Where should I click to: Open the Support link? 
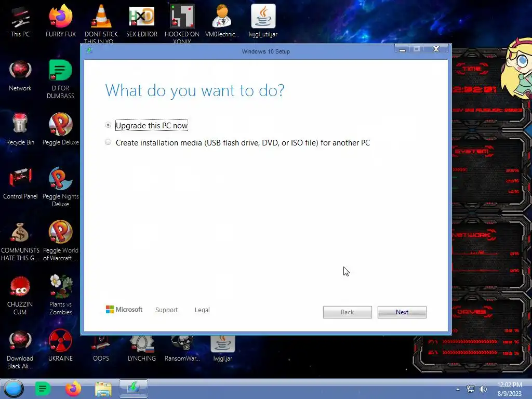tap(167, 310)
